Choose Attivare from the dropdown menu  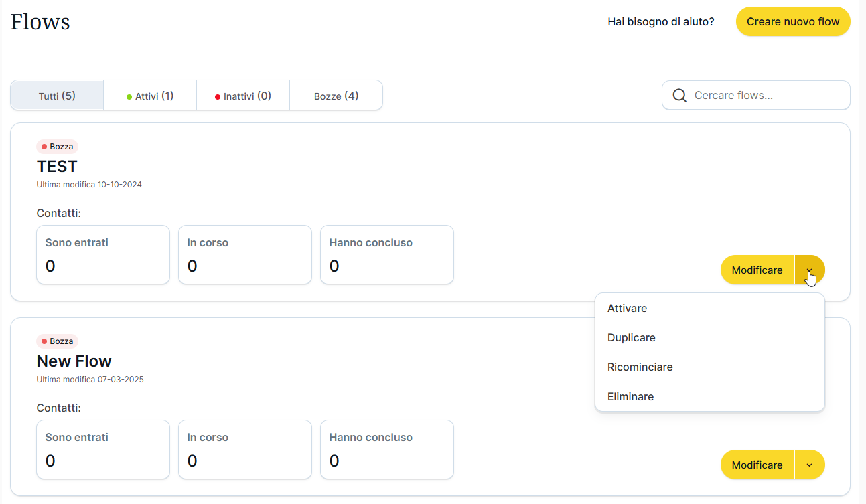pyautogui.click(x=628, y=309)
